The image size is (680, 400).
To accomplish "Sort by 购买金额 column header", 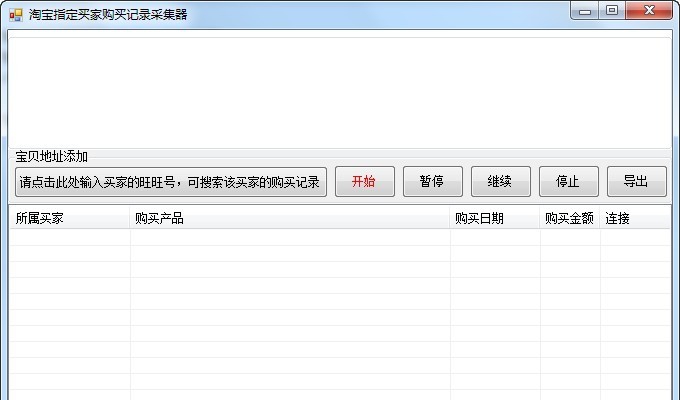I will tap(570, 218).
